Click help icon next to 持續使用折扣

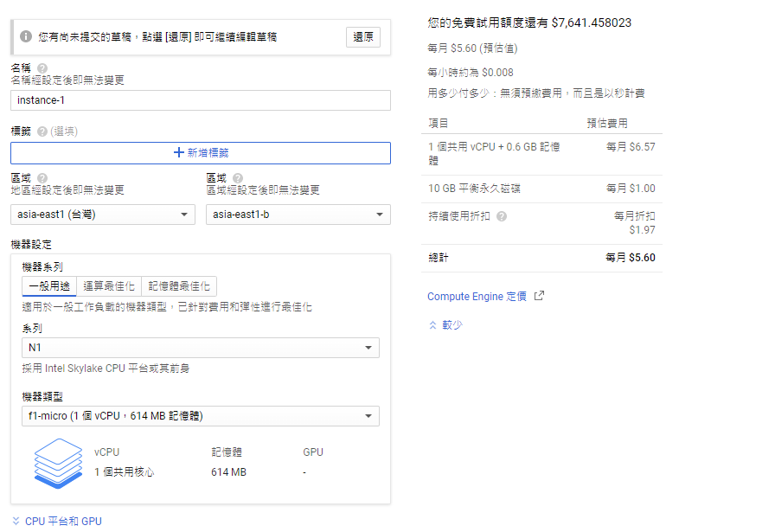tap(502, 216)
